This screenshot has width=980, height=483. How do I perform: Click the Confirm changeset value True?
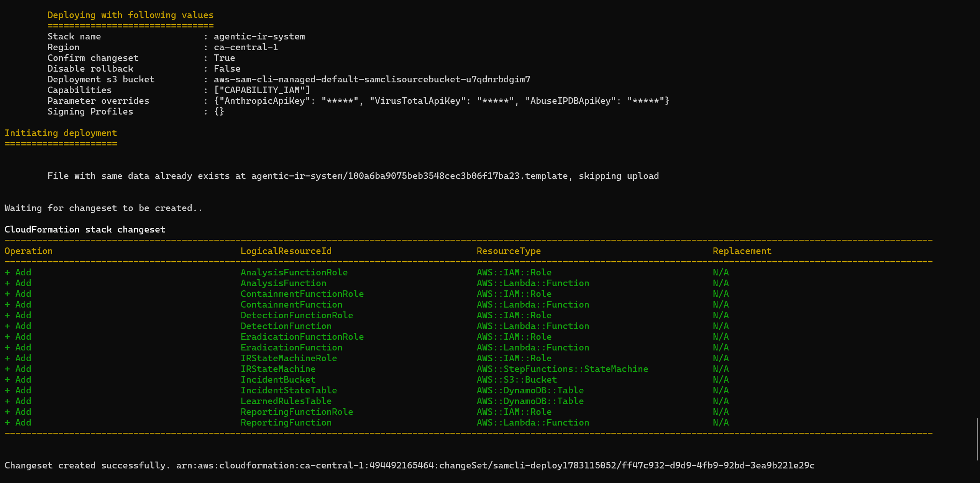(x=224, y=58)
